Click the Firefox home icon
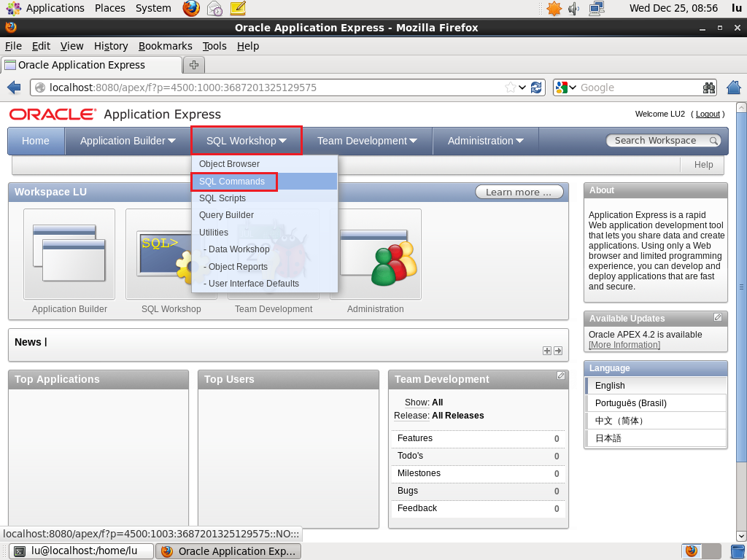747x560 pixels. (x=734, y=86)
